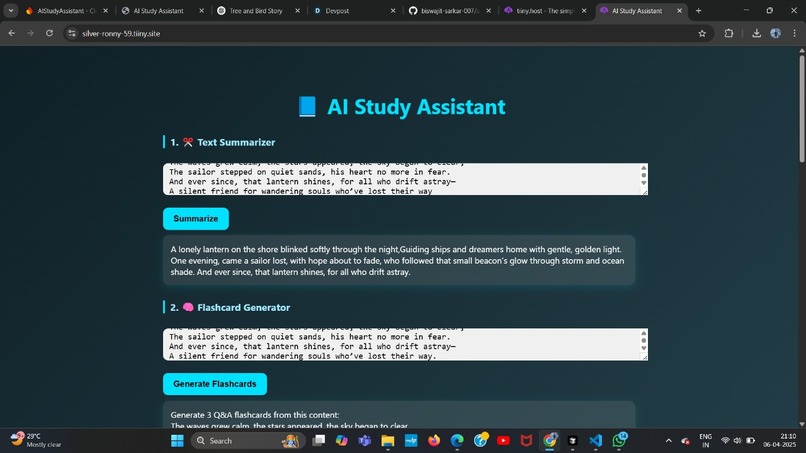View site information icon in address bar
Viewport: 806px width, 453px height.
72,33
